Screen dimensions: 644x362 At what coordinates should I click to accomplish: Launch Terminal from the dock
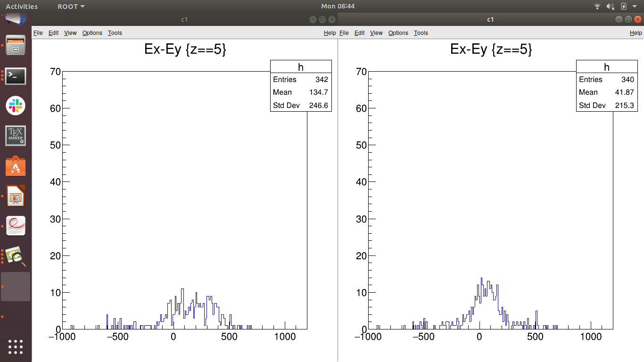pyautogui.click(x=16, y=76)
